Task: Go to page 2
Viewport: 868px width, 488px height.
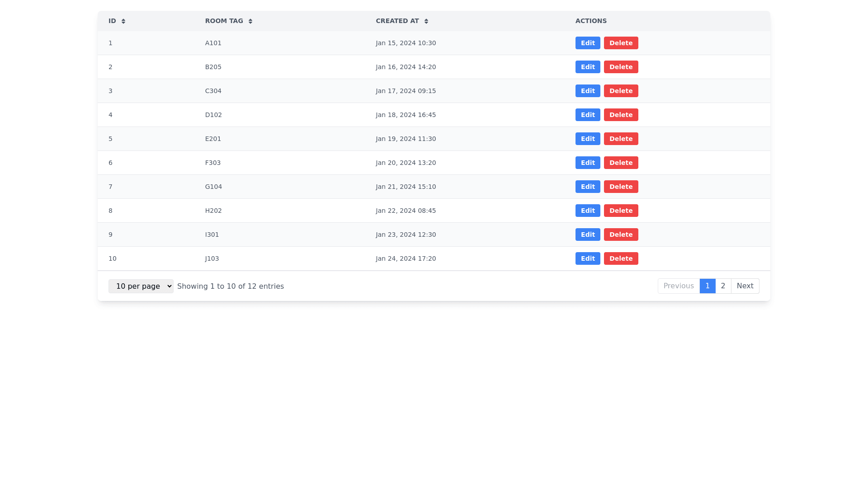Action: (x=723, y=286)
